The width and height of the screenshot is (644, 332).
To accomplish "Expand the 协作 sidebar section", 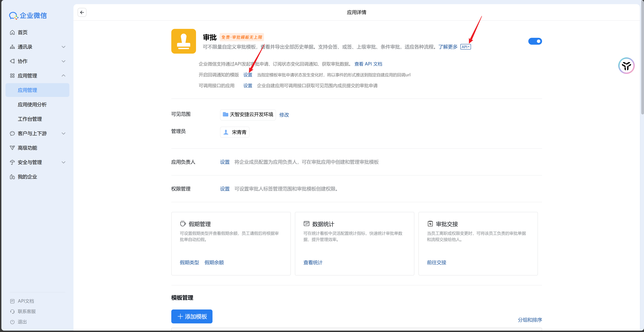I will tap(64, 61).
